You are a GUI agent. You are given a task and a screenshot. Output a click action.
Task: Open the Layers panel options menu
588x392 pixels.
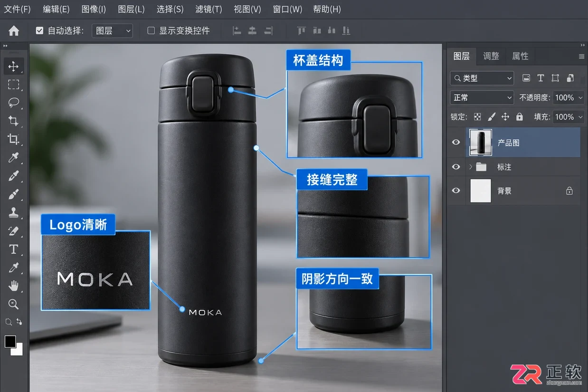pyautogui.click(x=581, y=56)
